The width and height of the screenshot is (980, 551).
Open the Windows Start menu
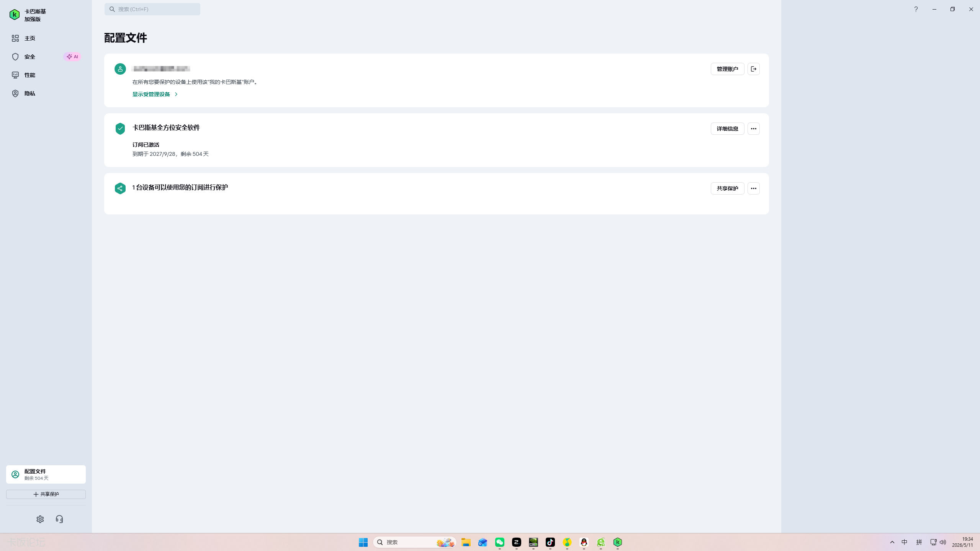363,542
